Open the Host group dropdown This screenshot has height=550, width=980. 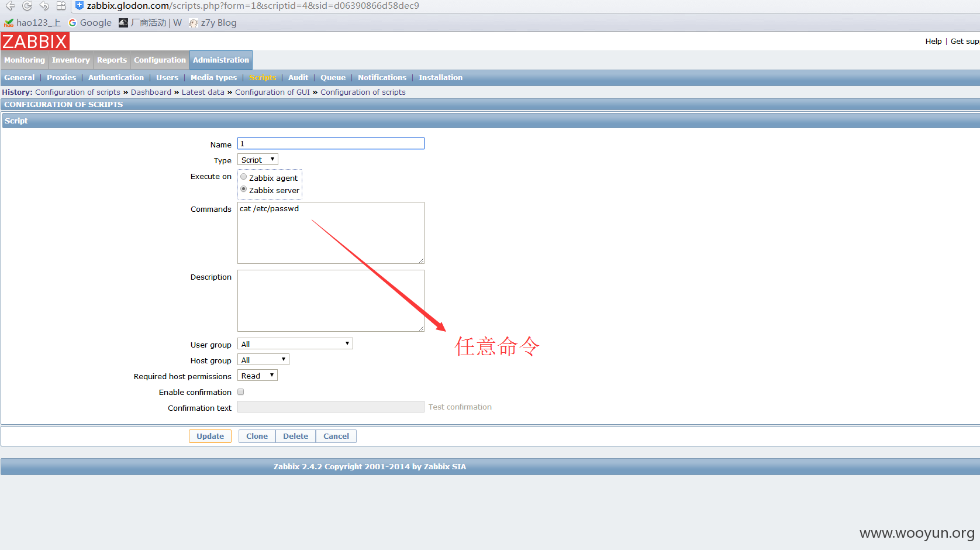click(x=263, y=360)
